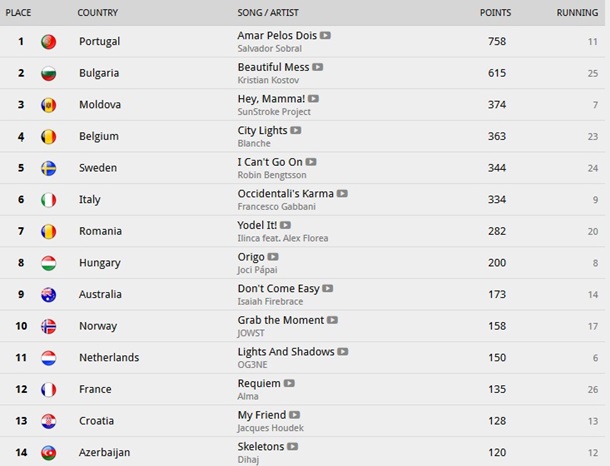Click the Croatia flag icon
Viewport: 610px width, 466px height.
coord(48,421)
